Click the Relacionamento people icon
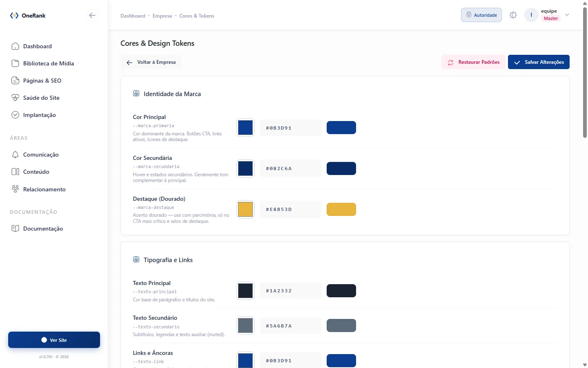The height and width of the screenshot is (368, 588). tap(16, 189)
